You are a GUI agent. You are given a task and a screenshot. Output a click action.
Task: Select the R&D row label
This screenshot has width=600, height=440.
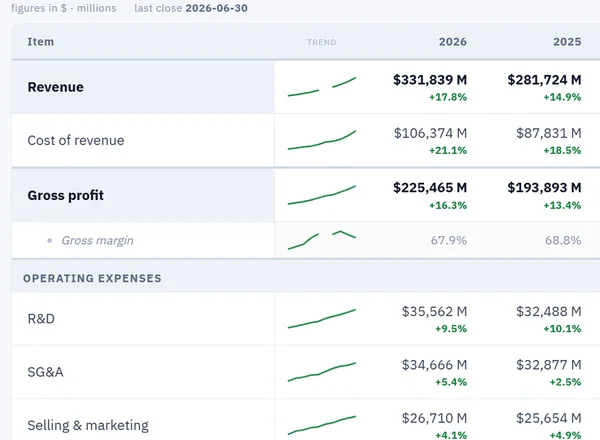point(41,319)
